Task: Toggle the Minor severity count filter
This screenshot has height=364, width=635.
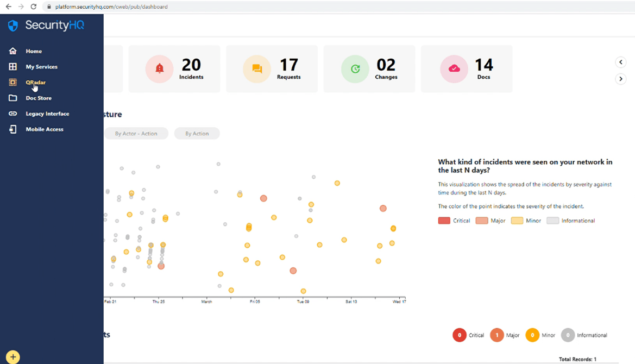Action: click(532, 335)
